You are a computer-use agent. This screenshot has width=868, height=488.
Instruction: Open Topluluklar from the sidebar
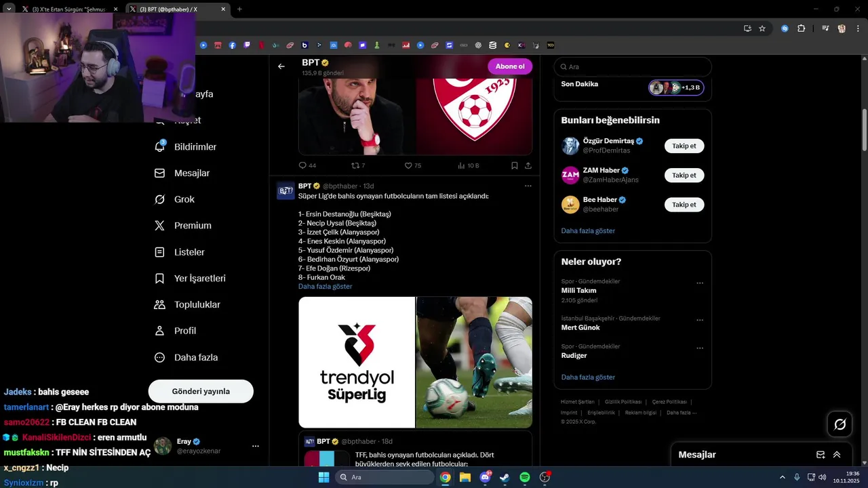[x=187, y=305]
